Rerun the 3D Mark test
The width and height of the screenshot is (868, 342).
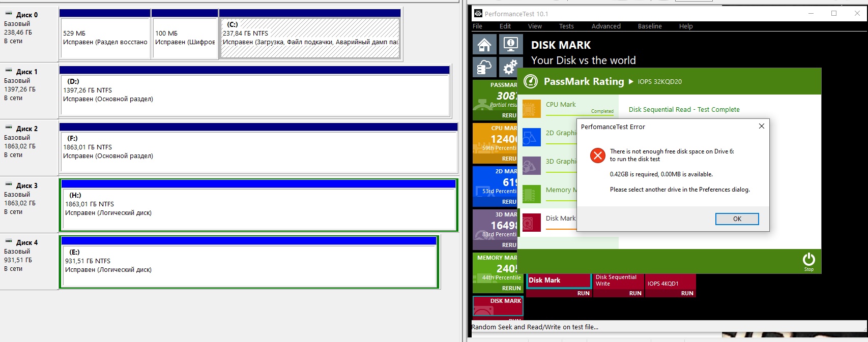point(509,245)
